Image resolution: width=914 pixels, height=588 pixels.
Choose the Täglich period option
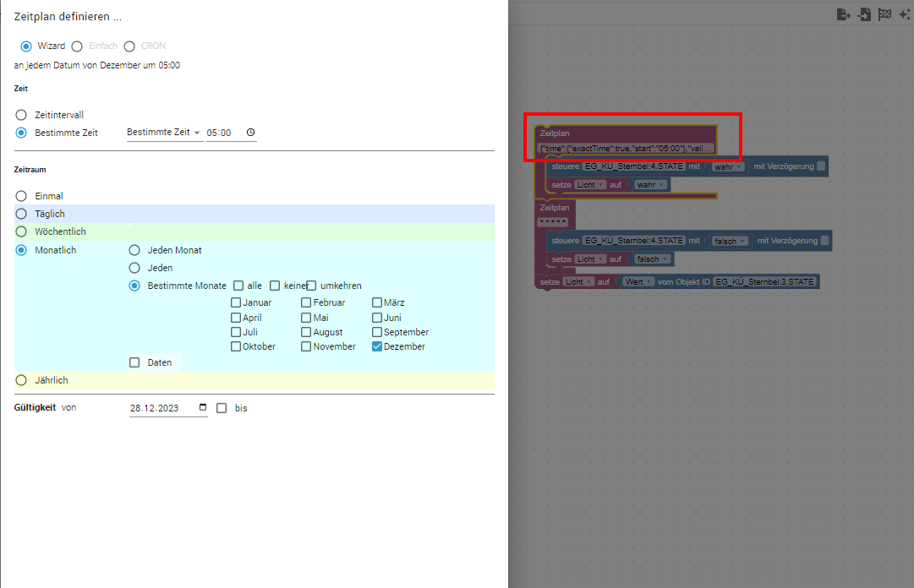(22, 214)
